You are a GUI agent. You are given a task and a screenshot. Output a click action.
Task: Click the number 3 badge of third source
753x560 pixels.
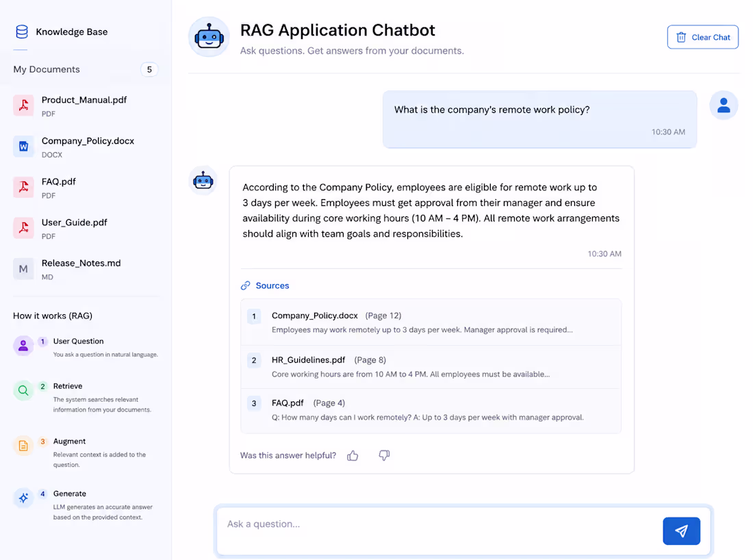(x=254, y=403)
